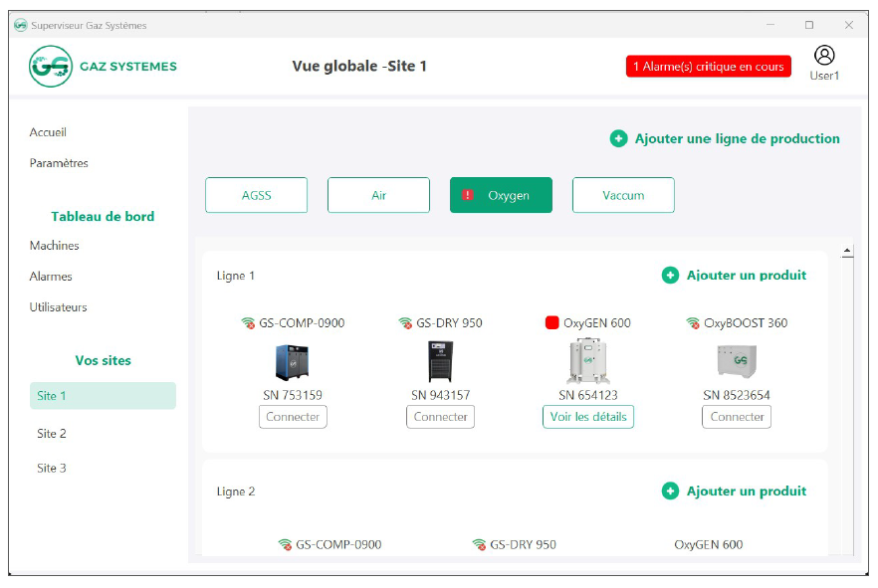Screen dimensions: 878x588
Task: Switch to the AGSS tab
Action: coord(256,195)
